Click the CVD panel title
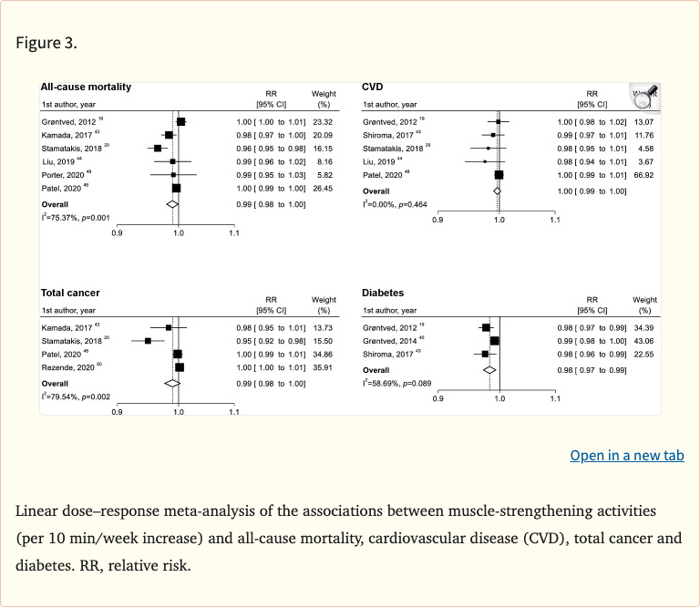The height and width of the screenshot is (608, 700). pyautogui.click(x=372, y=88)
